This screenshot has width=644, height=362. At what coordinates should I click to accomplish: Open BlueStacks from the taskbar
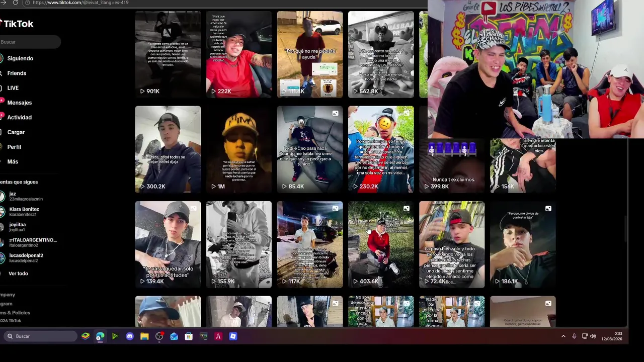[x=86, y=336]
